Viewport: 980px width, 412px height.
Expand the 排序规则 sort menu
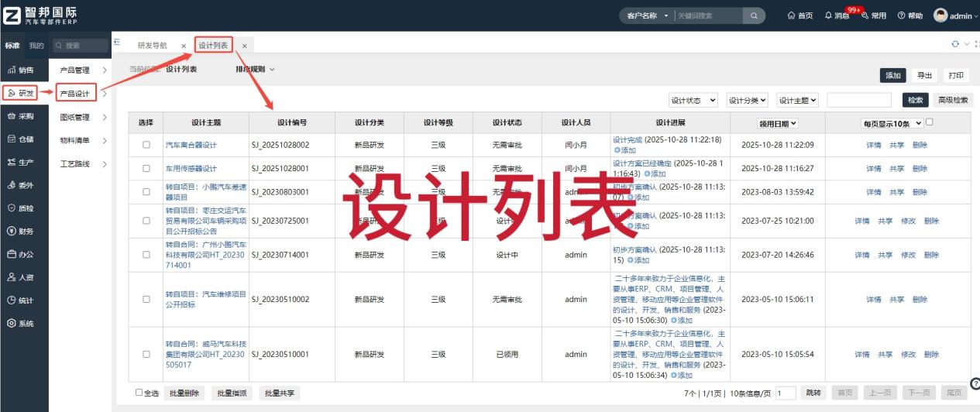click(255, 69)
